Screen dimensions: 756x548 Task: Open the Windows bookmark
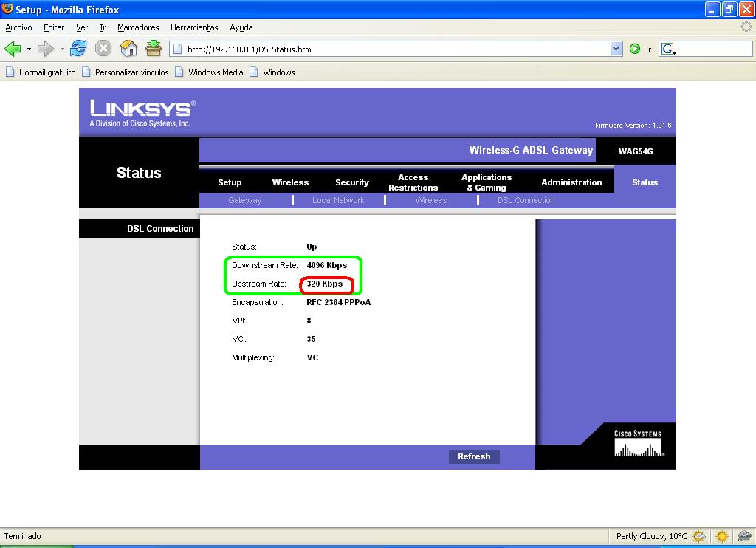click(272, 72)
